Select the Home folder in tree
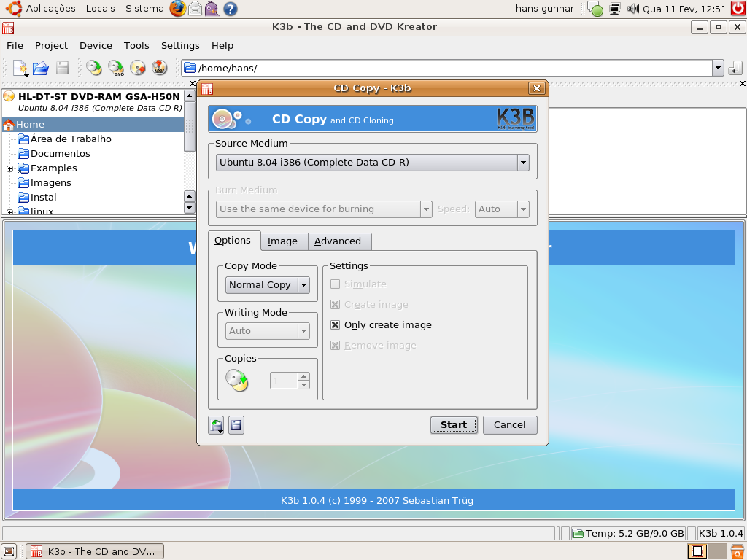This screenshot has height=560, width=747. point(93,125)
